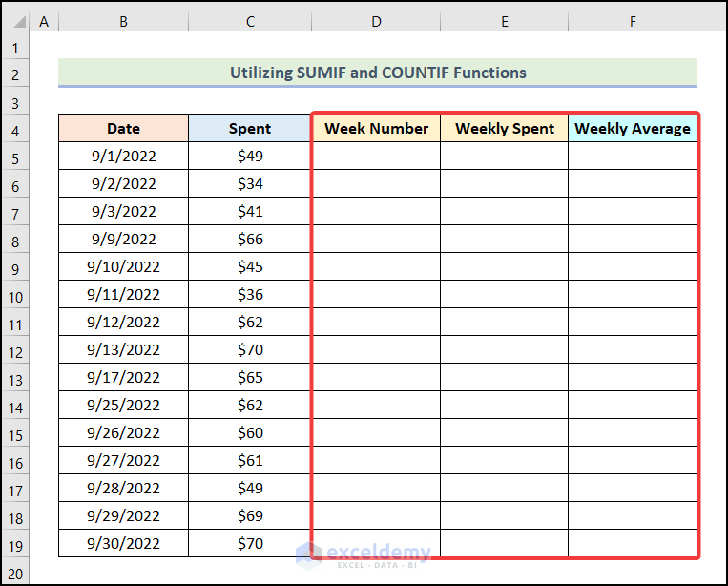Click the Spent value in row 19
The height and width of the screenshot is (586, 728).
(250, 543)
